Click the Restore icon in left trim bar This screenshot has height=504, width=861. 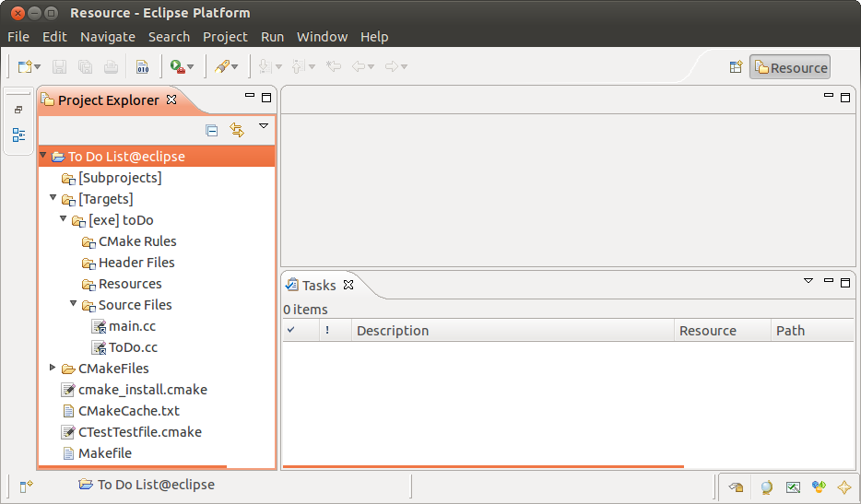click(x=18, y=110)
